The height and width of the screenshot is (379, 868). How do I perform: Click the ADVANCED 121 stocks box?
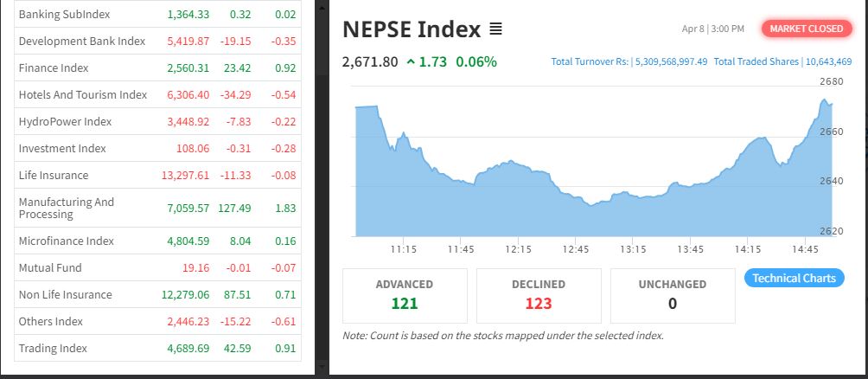click(x=405, y=296)
